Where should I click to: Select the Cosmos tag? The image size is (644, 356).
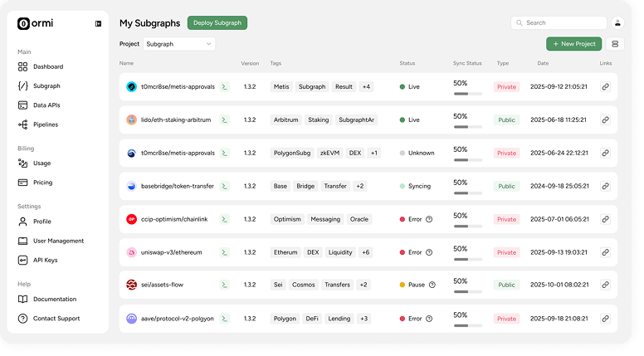point(303,285)
